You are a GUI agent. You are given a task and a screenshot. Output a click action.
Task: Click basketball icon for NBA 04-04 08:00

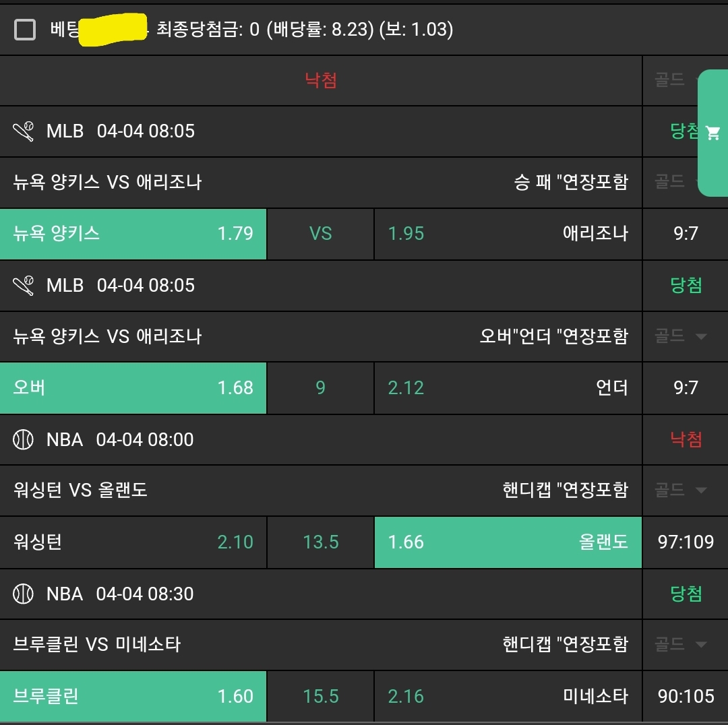(x=24, y=440)
